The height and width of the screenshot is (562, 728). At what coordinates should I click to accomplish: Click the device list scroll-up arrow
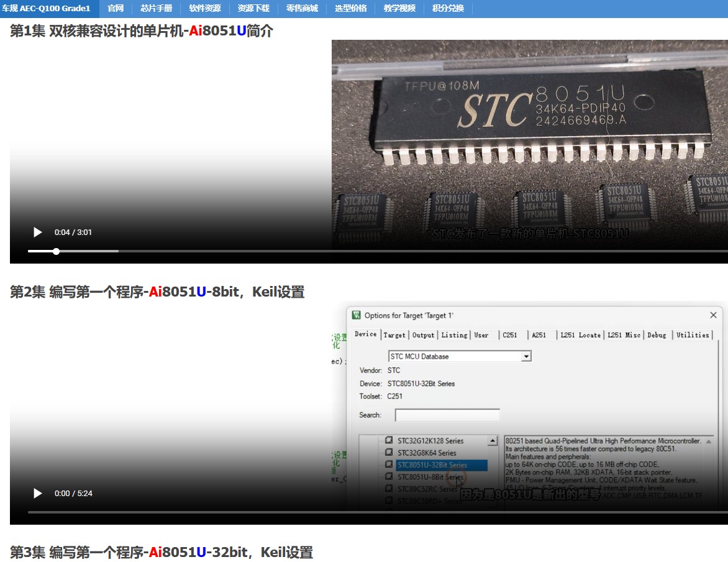tap(493, 441)
